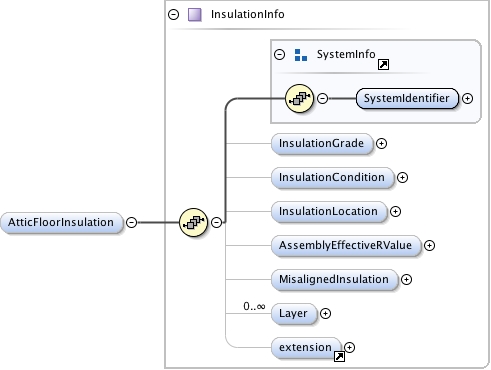Collapse the main sequence compositor
This screenshot has height=370, width=491.
tap(217, 222)
